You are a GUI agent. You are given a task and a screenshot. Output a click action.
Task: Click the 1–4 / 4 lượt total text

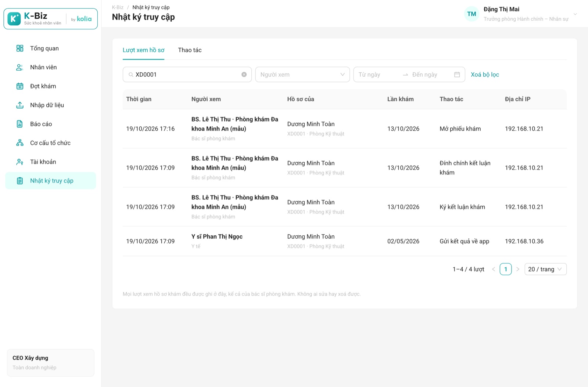(468, 269)
